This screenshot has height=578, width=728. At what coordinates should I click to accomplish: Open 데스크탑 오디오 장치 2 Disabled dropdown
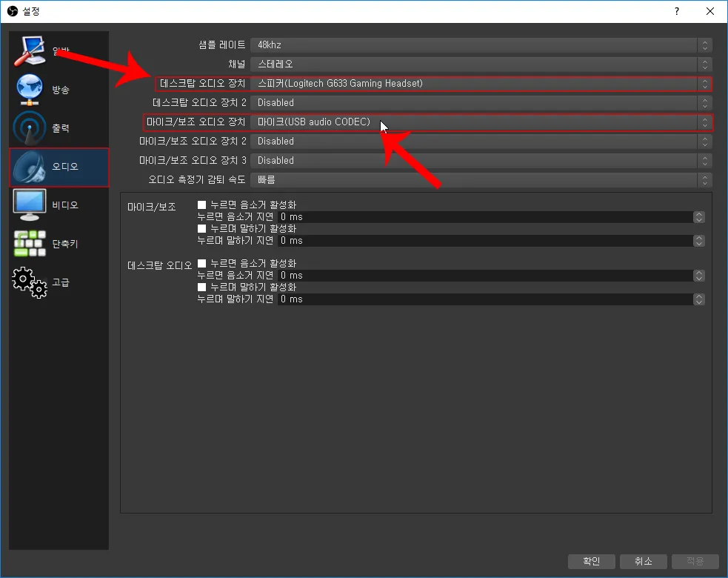click(x=481, y=103)
